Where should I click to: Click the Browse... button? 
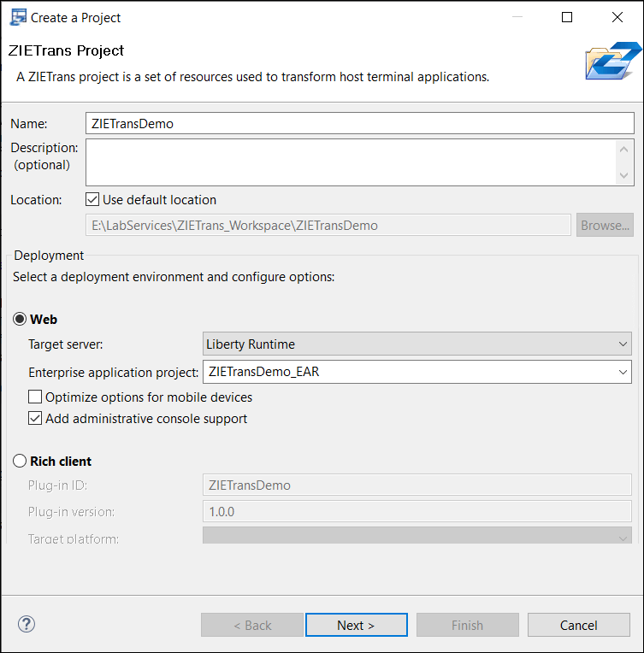(605, 226)
